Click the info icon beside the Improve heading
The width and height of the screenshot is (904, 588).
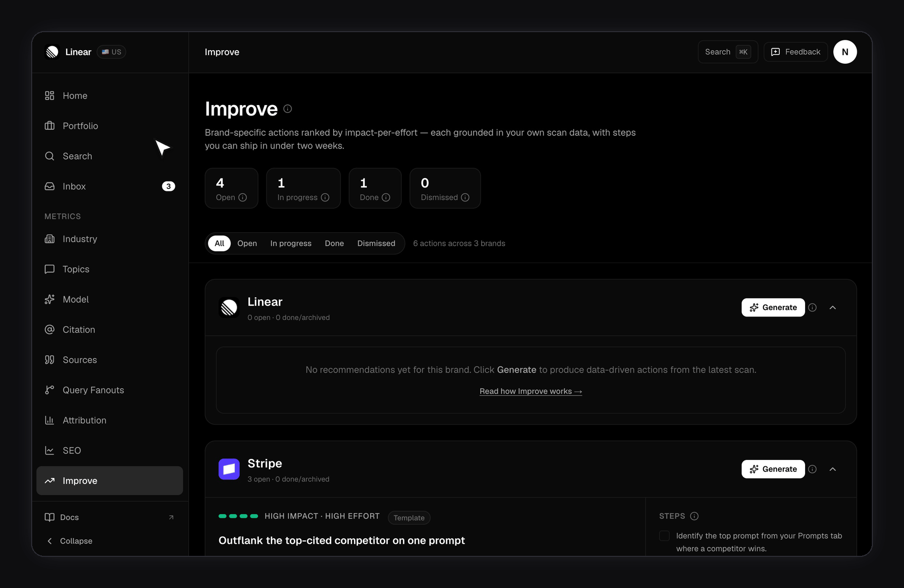(x=288, y=109)
